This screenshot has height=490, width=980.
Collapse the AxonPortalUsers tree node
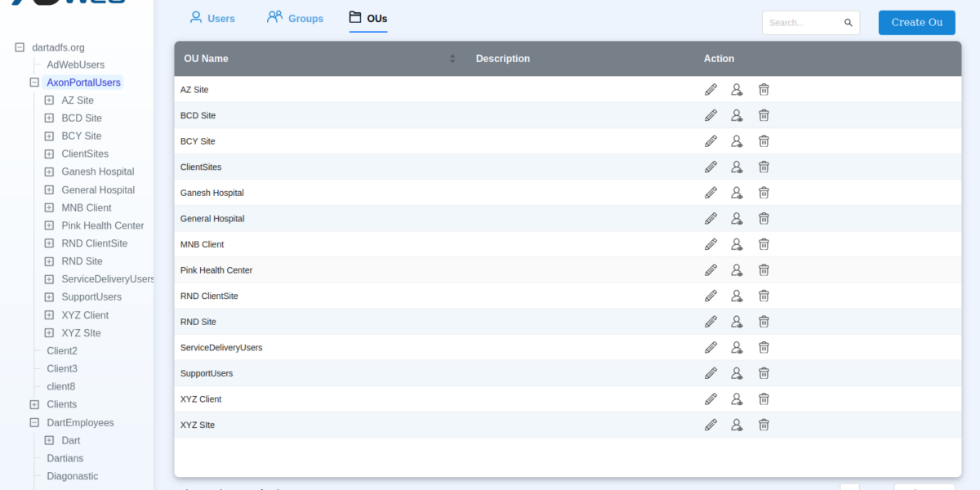pyautogui.click(x=34, y=82)
